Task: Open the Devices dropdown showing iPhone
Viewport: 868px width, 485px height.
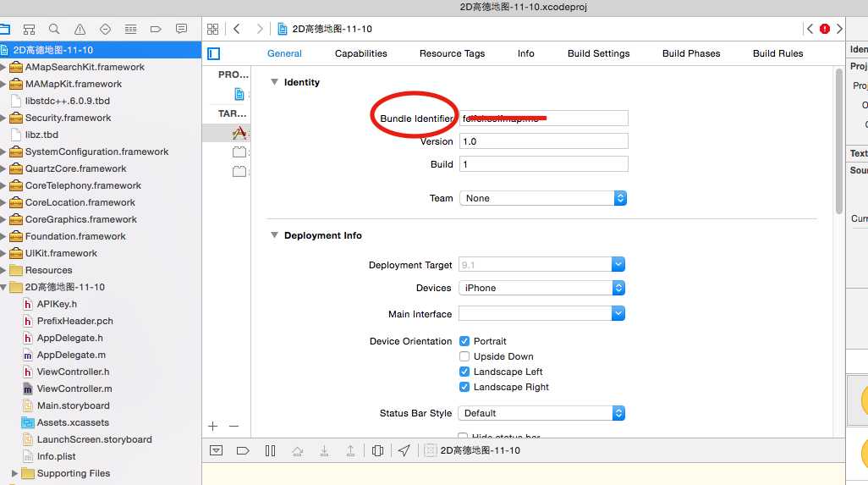Action: 542,288
